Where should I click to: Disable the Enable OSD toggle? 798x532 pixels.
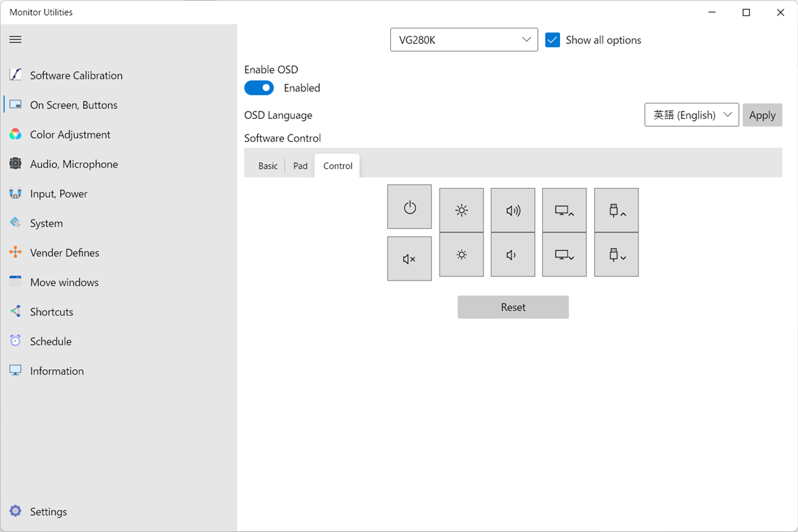259,87
